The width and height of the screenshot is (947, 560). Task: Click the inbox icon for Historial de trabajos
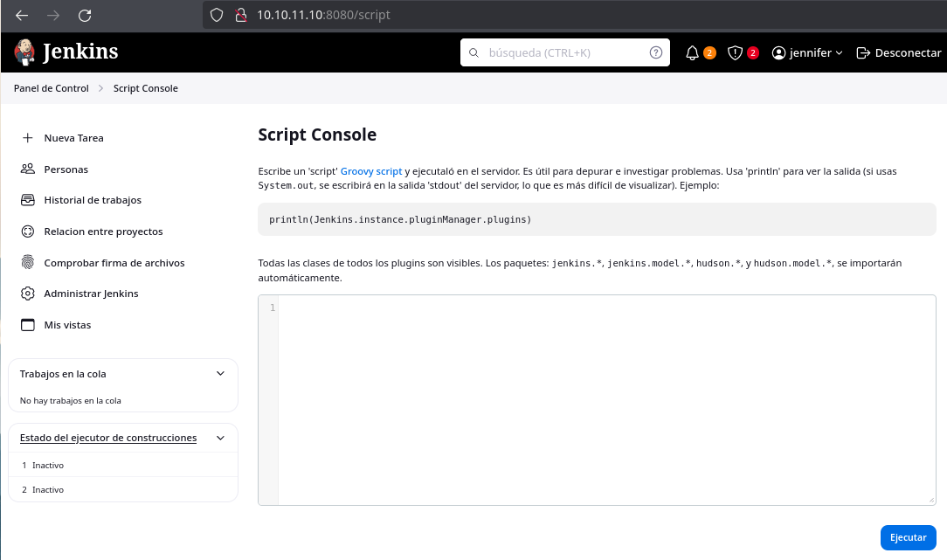pyautogui.click(x=28, y=200)
